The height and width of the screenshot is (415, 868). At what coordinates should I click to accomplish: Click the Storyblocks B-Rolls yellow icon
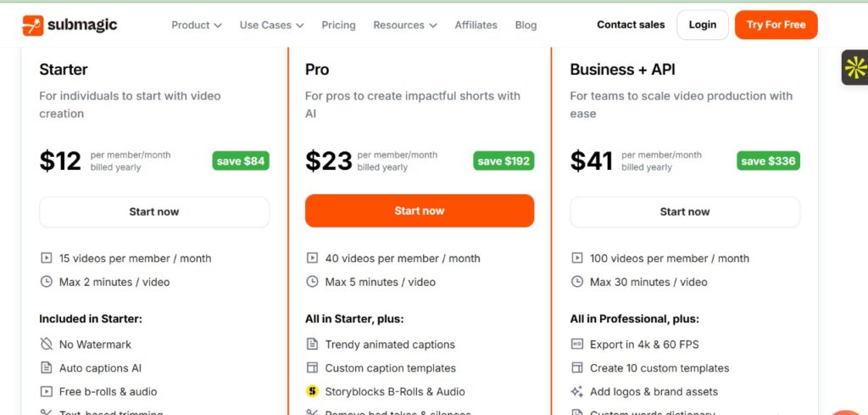point(312,392)
